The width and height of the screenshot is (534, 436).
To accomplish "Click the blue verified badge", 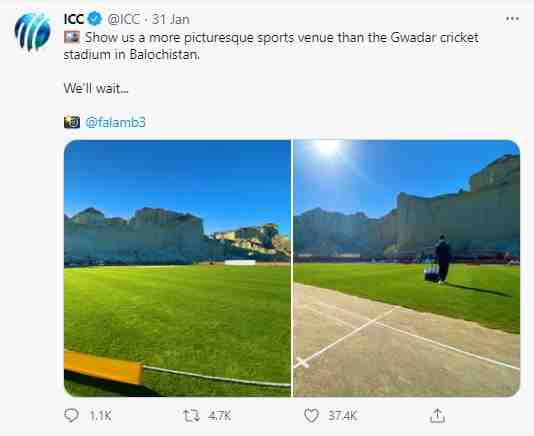I will [95, 19].
